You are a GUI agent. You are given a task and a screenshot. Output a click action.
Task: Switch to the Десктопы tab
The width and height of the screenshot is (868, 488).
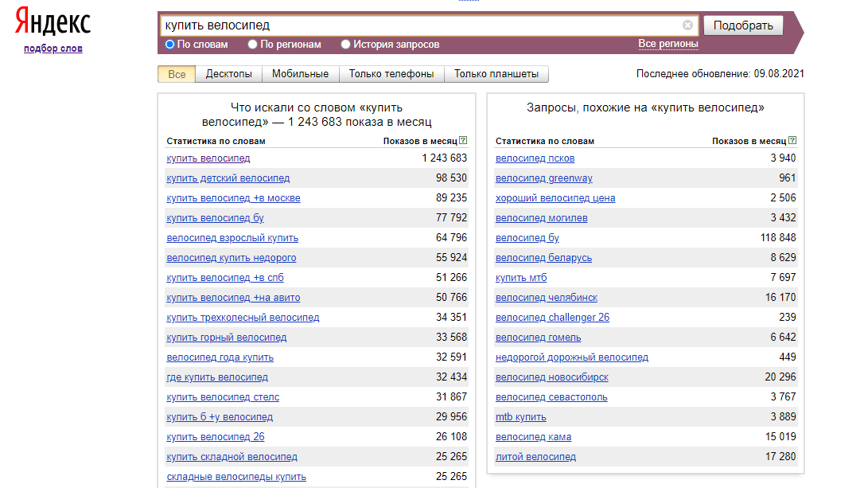(229, 74)
